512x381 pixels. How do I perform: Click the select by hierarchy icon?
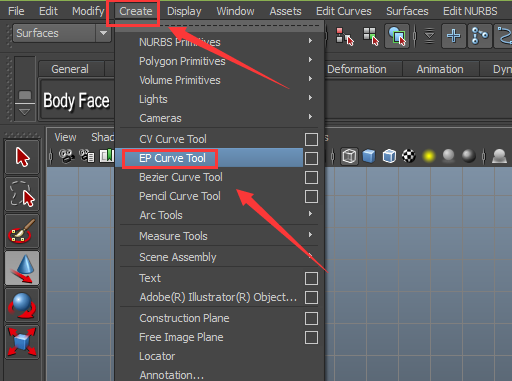point(344,36)
